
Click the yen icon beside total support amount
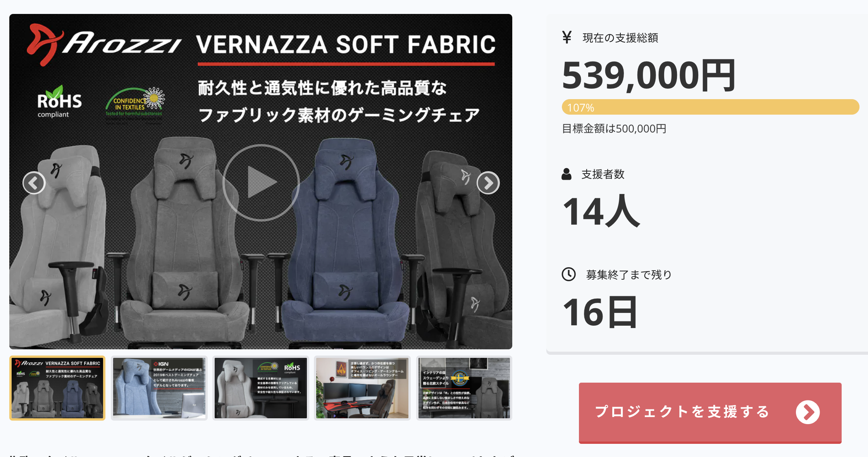point(567,37)
